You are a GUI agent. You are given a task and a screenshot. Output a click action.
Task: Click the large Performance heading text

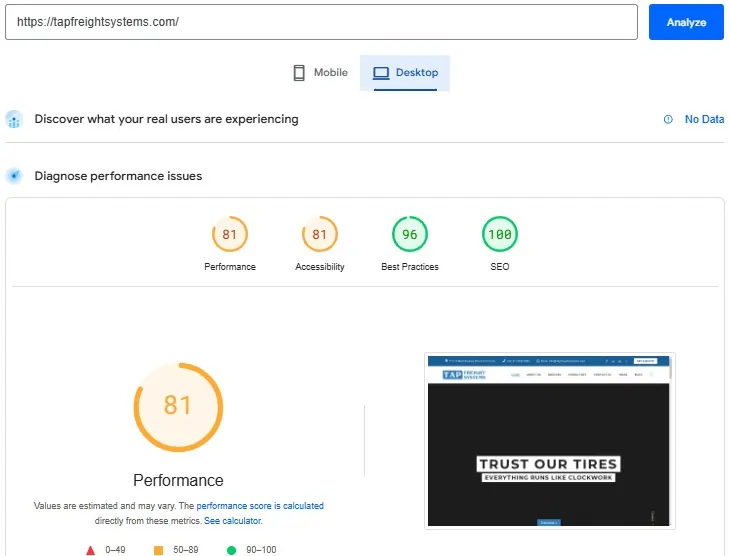pos(178,480)
